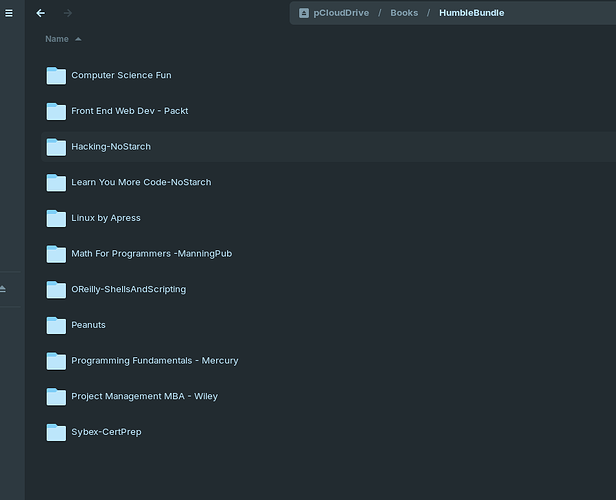Go forward with the right arrow

click(x=68, y=13)
